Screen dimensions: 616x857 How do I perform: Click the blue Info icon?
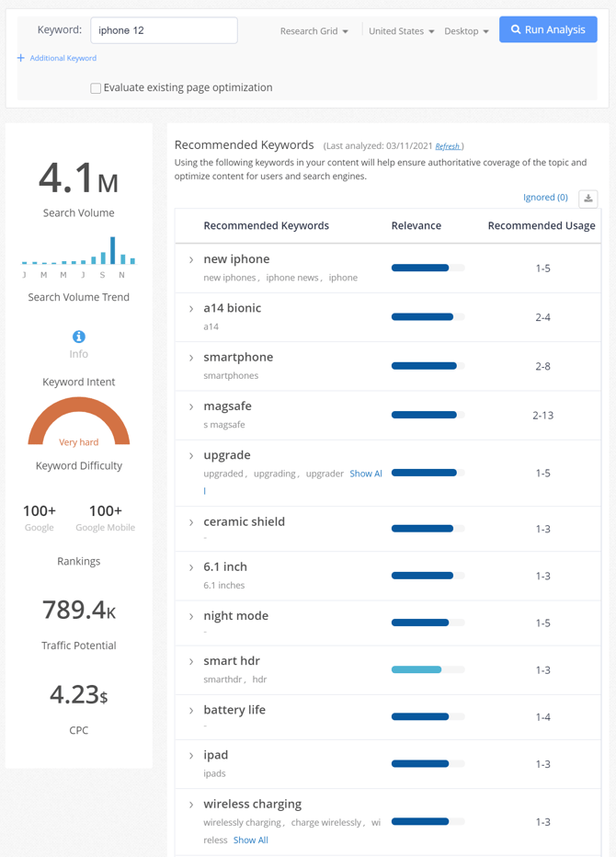point(79,337)
